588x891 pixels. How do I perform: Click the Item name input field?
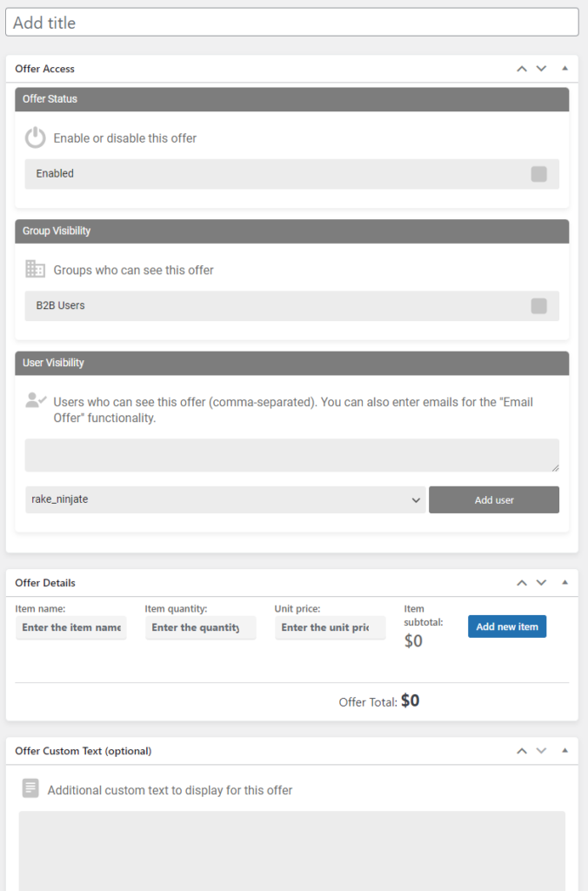(71, 628)
